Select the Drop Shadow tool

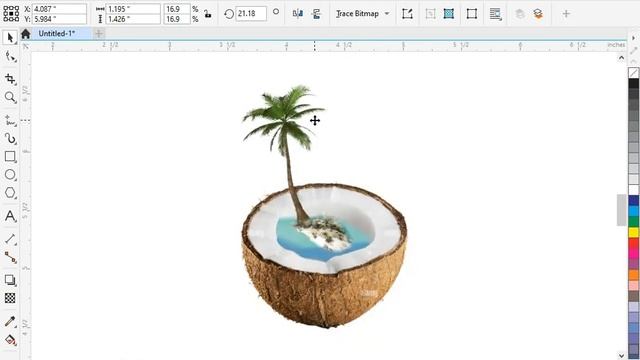(10, 280)
